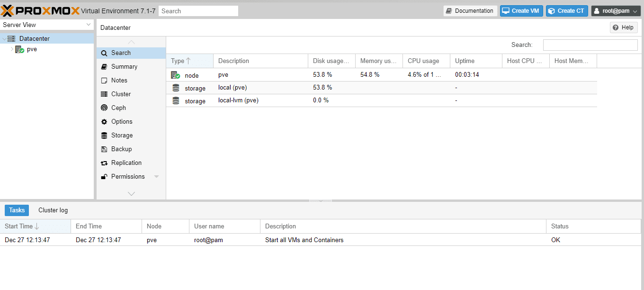Click the Permissions unlock icon
The height and width of the screenshot is (290, 644).
[x=104, y=177]
